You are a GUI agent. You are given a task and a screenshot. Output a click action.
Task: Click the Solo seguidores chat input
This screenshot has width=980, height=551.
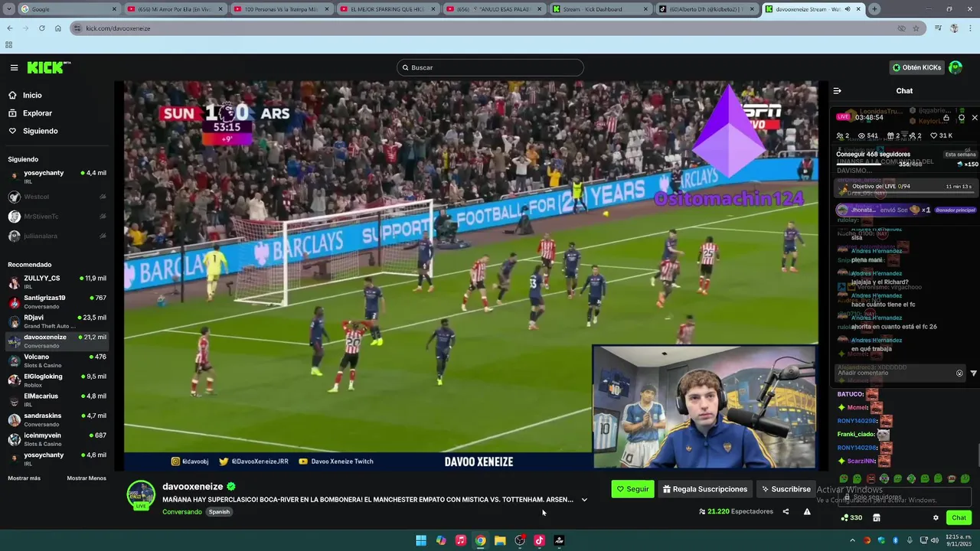pyautogui.click(x=905, y=497)
